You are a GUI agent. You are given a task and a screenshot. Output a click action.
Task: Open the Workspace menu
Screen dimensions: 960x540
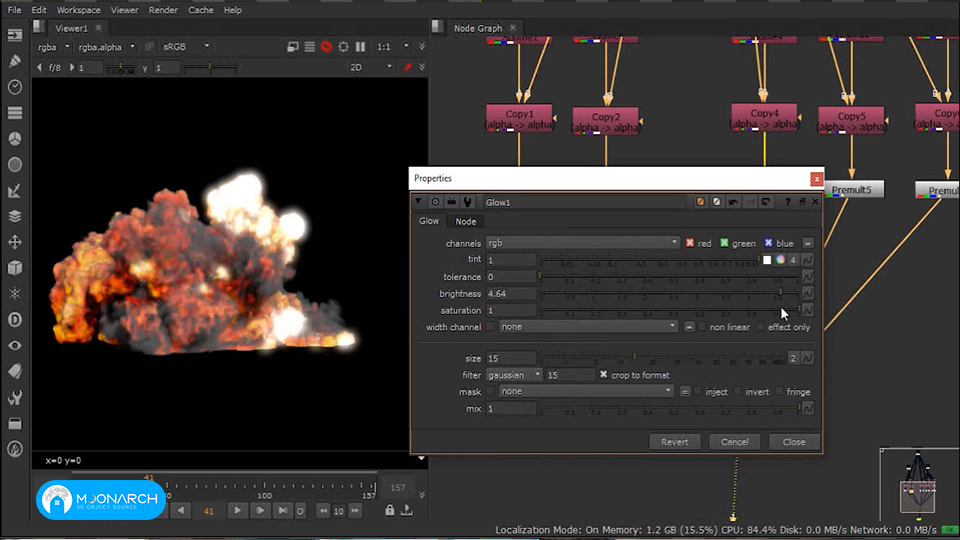click(78, 10)
